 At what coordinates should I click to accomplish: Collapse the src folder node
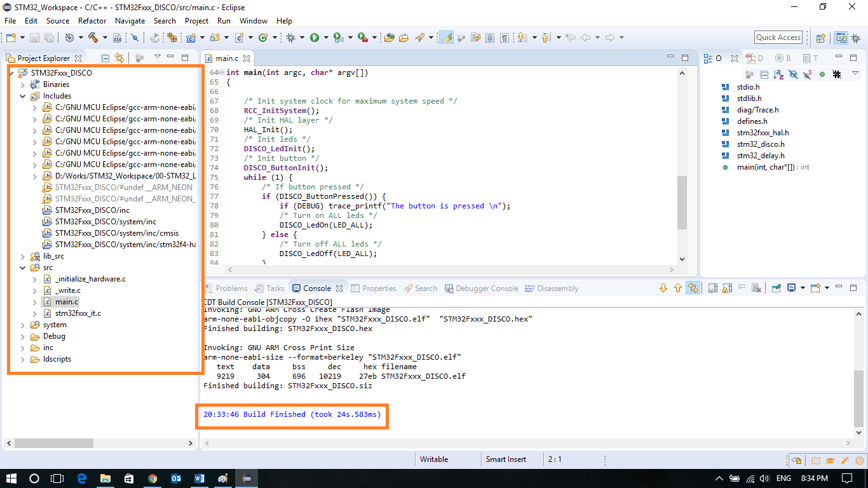point(23,268)
